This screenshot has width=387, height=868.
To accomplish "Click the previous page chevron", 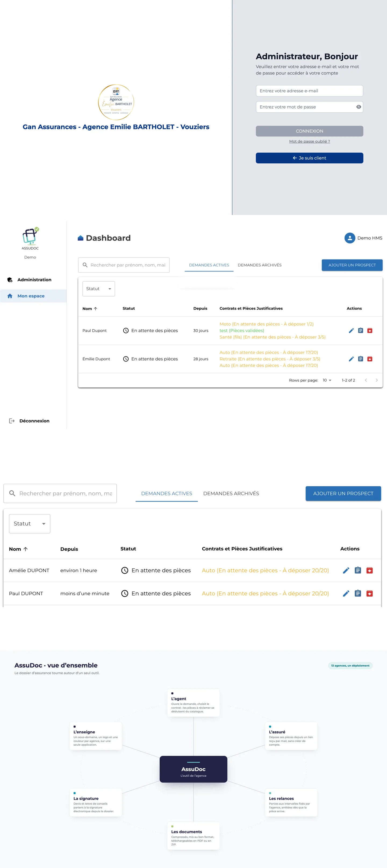I will tap(366, 380).
